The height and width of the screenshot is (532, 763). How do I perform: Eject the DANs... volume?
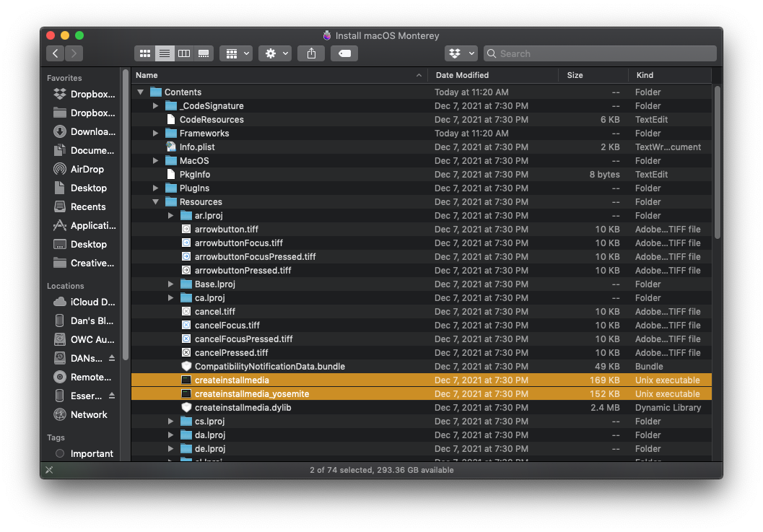pos(112,358)
